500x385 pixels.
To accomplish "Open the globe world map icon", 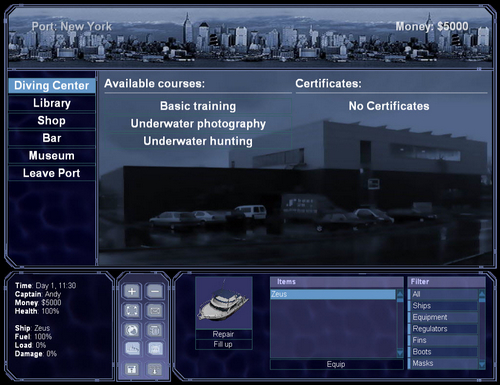I will coord(132,330).
